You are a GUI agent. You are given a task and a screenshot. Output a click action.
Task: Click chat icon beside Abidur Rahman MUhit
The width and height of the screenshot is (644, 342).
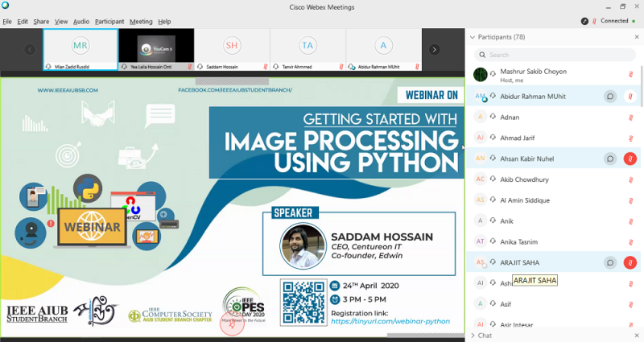click(x=611, y=97)
